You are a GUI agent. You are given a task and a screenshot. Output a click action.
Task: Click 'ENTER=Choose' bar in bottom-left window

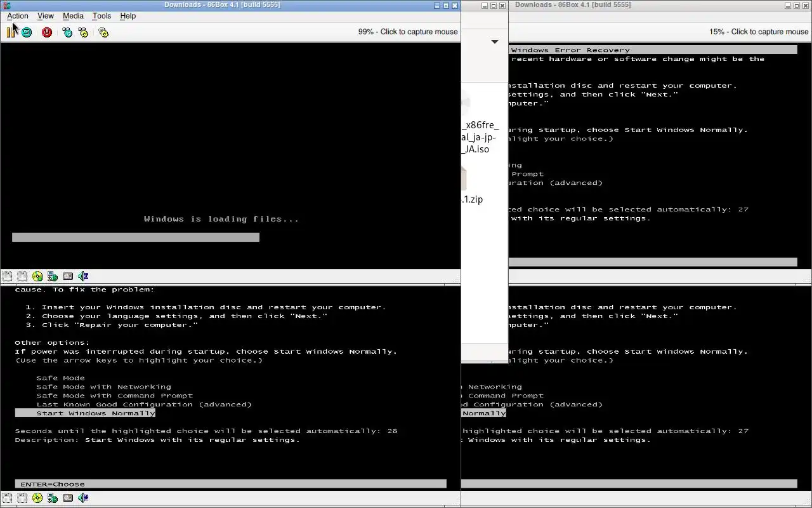coord(231,484)
